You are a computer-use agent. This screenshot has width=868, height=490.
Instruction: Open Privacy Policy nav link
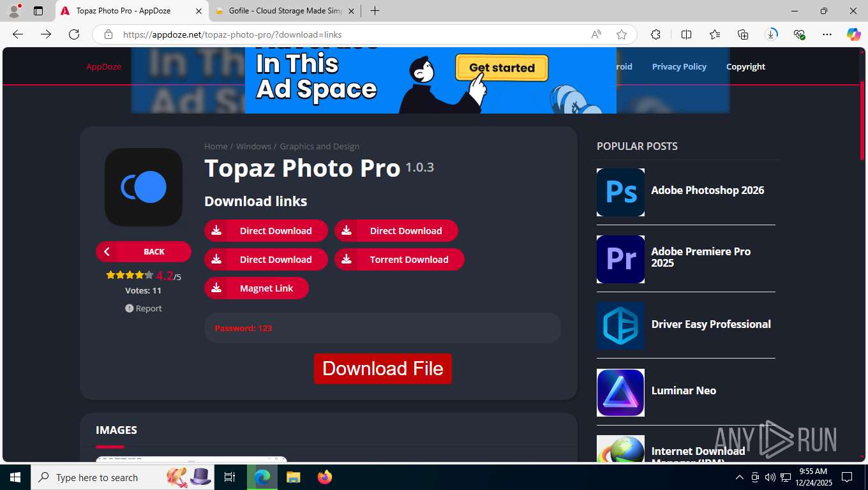(x=679, y=66)
